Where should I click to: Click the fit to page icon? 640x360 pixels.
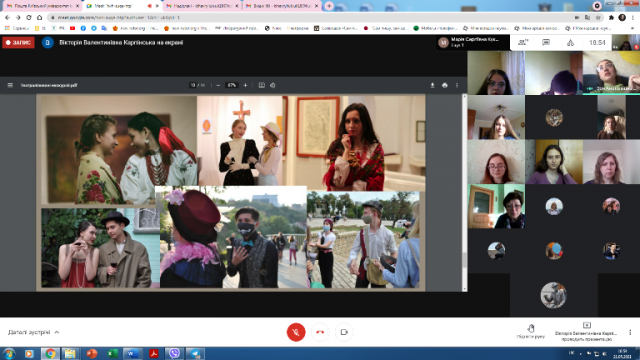click(x=262, y=85)
